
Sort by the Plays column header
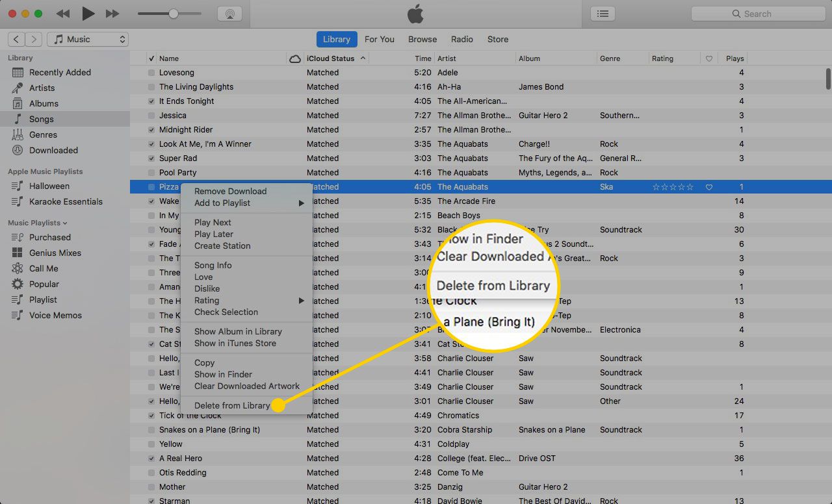click(734, 58)
